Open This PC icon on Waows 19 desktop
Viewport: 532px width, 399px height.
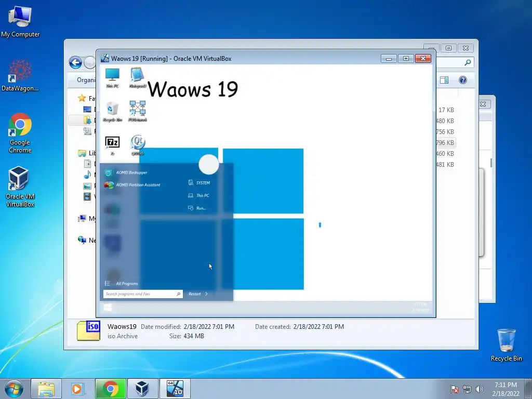112,78
